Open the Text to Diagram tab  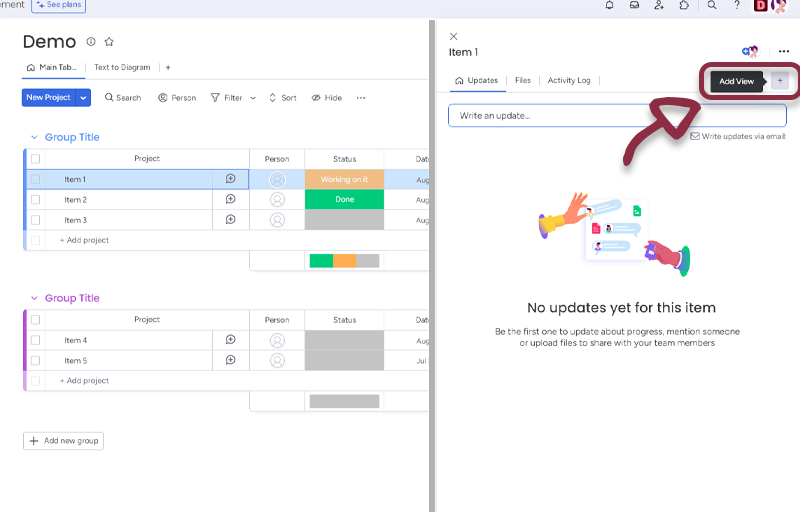click(x=122, y=68)
